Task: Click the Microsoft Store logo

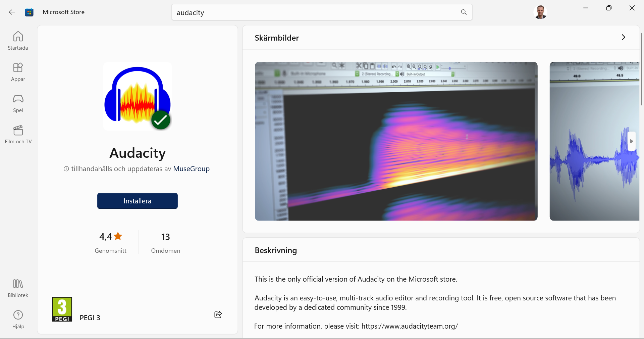Action: (29, 12)
